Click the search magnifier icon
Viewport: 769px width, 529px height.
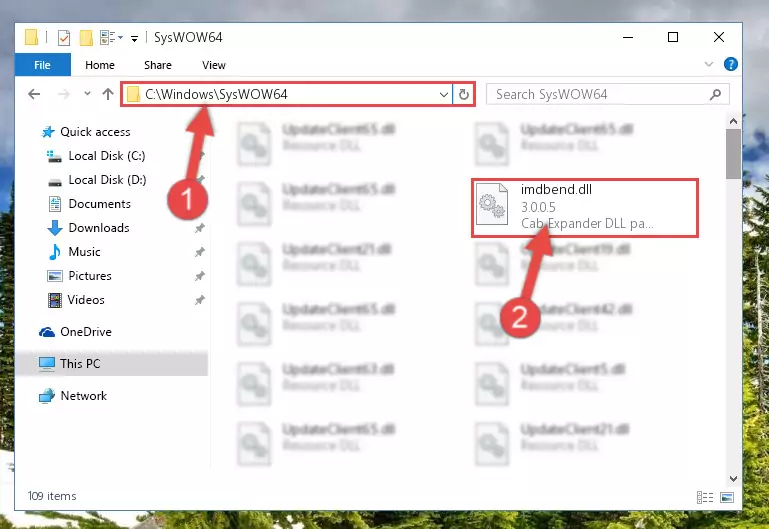716,94
